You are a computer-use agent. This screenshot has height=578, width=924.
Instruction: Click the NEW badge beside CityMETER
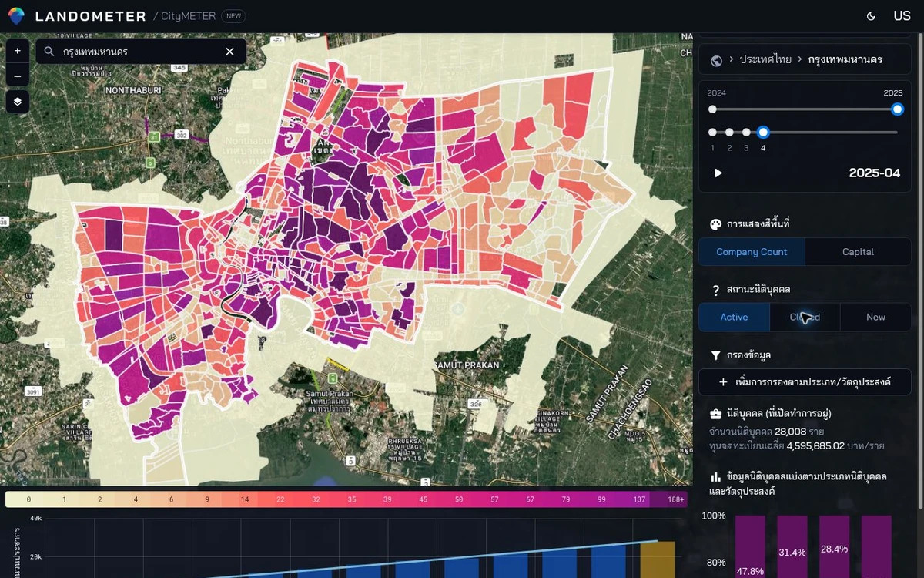pyautogui.click(x=233, y=16)
